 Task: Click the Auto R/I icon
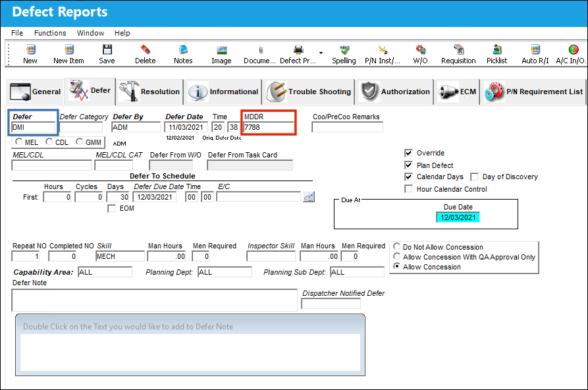535,49
